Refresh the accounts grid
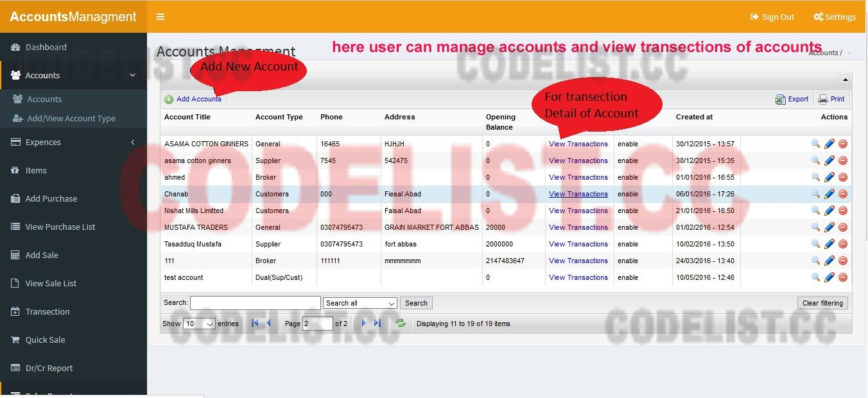 coord(401,324)
